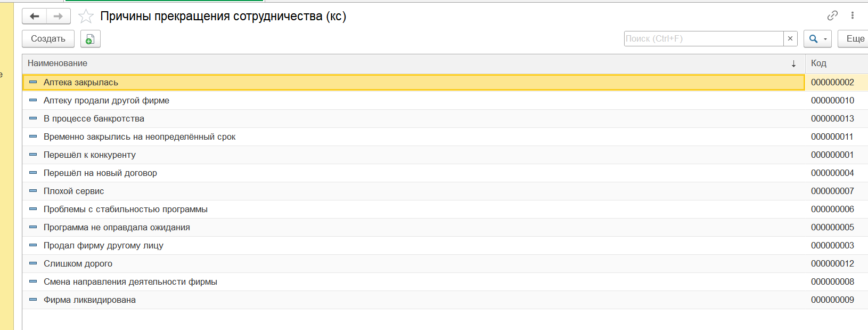Screen dimensions: 868x330
Task: Click the Код column header
Action: 818,63
